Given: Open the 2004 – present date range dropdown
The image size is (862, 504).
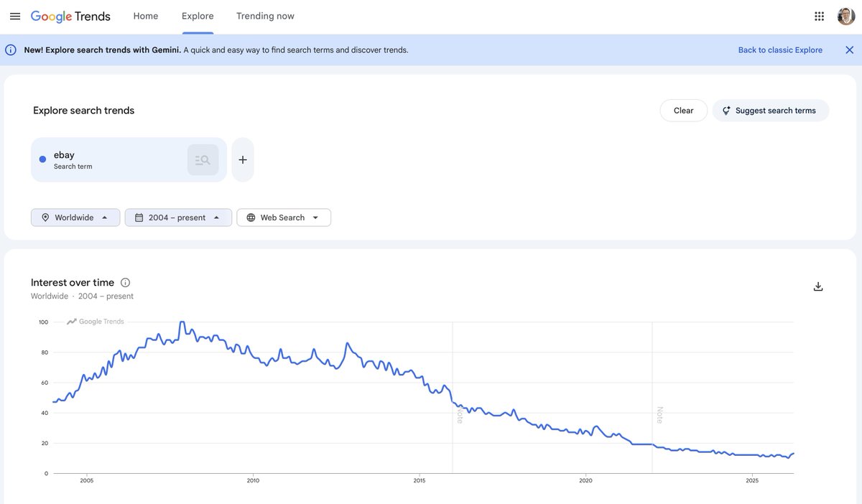Looking at the screenshot, I should click(x=178, y=218).
